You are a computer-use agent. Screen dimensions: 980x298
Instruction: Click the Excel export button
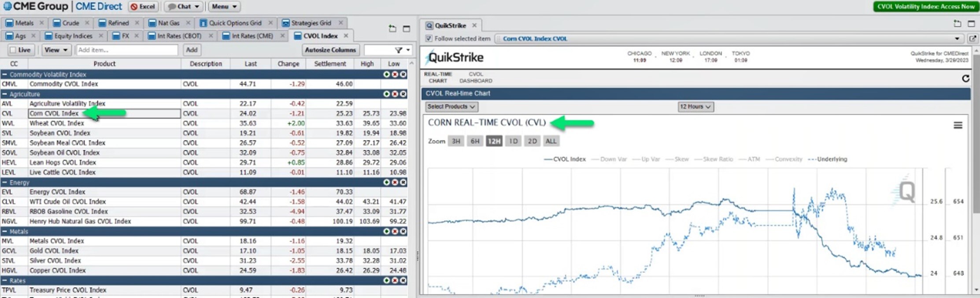[143, 7]
